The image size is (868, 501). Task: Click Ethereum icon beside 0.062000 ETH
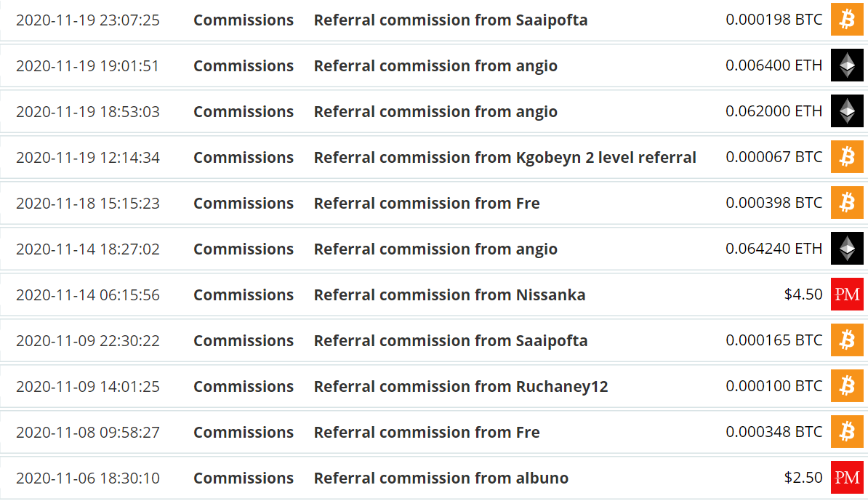[x=847, y=111]
